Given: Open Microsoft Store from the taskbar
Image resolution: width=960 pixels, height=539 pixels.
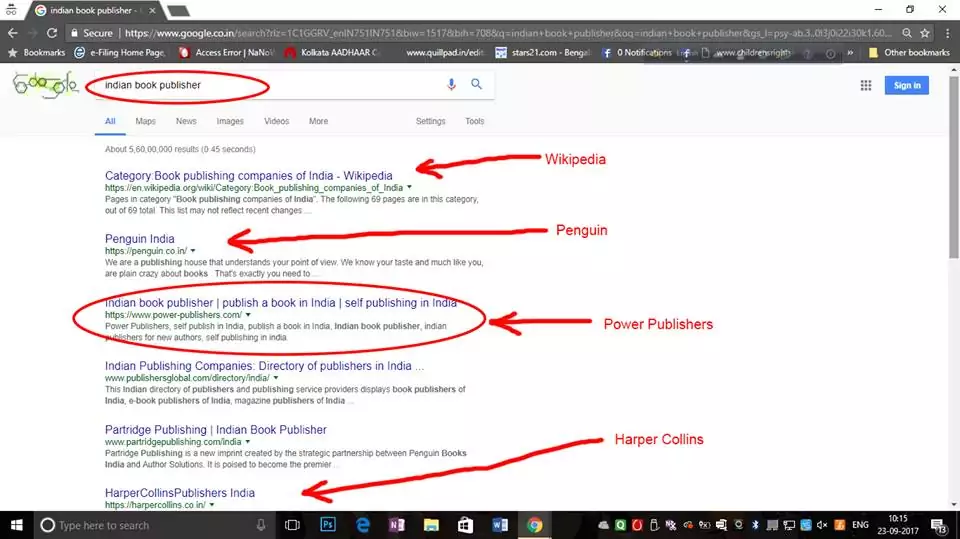Looking at the screenshot, I should [x=465, y=525].
